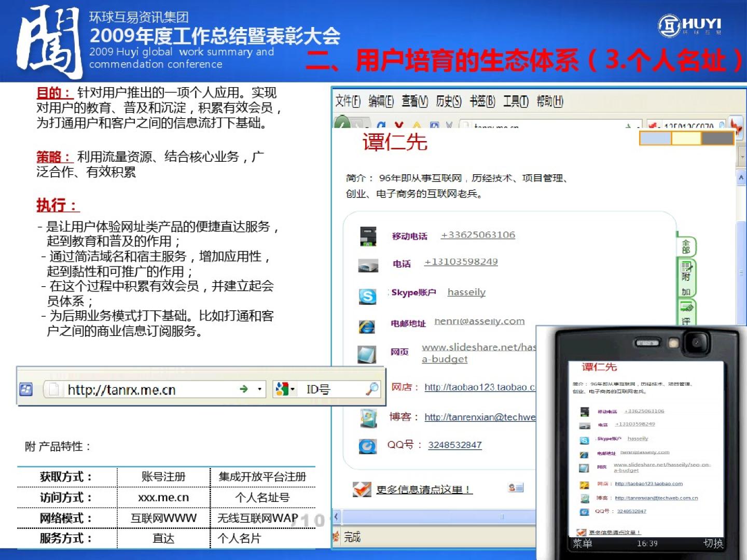Open the 书签(B) bookmarks menu
This screenshot has width=747, height=560.
click(482, 101)
